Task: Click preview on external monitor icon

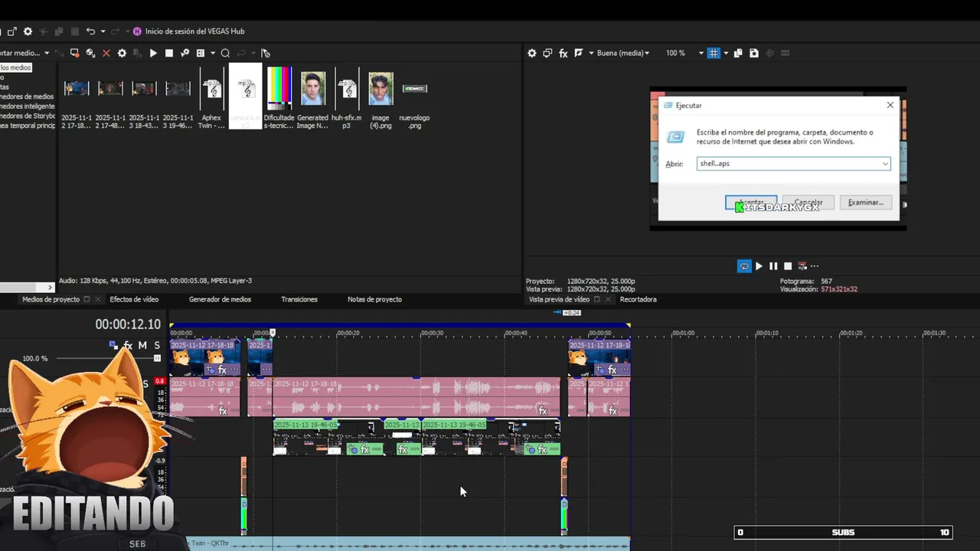Action: (547, 54)
